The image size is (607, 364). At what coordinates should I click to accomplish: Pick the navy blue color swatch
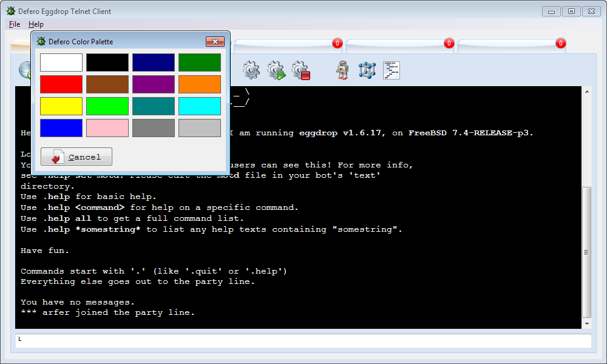[x=154, y=62]
